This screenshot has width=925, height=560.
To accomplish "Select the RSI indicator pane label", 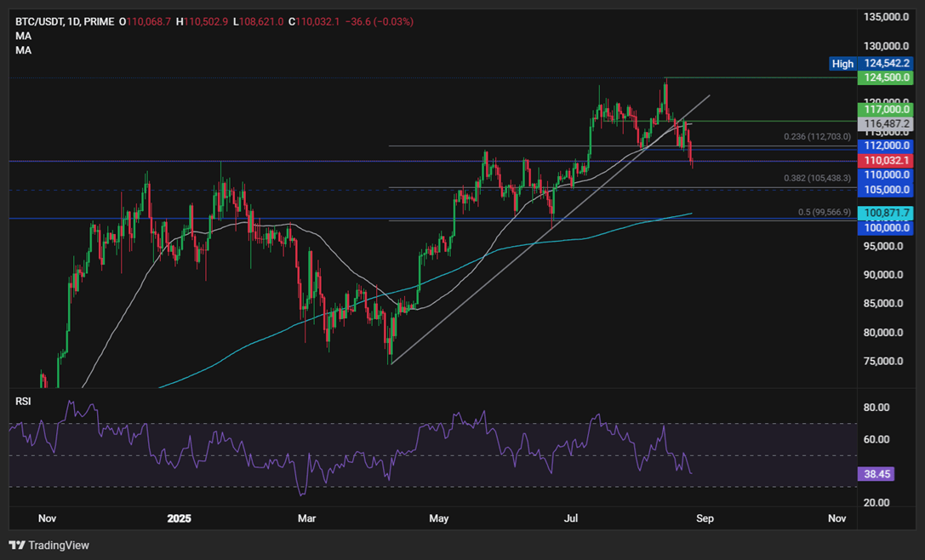I will (23, 401).
